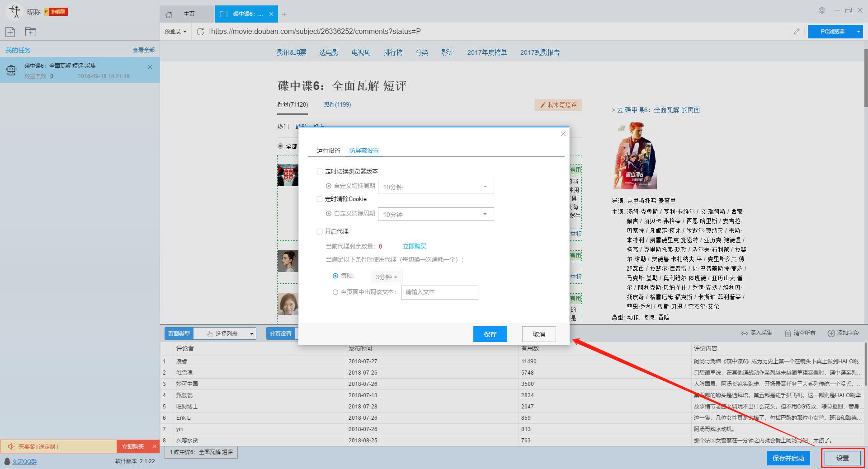Click the new task group folder icon
Screen dimensions: 868x469
coord(31,32)
